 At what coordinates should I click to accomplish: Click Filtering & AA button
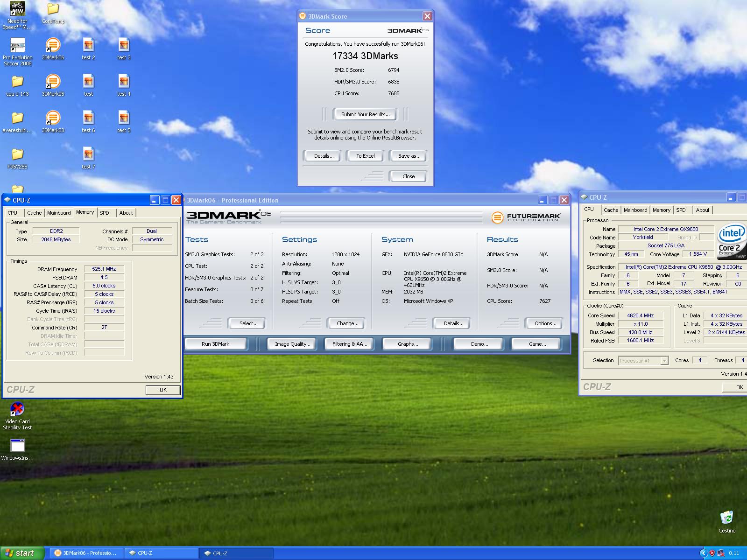tap(350, 344)
